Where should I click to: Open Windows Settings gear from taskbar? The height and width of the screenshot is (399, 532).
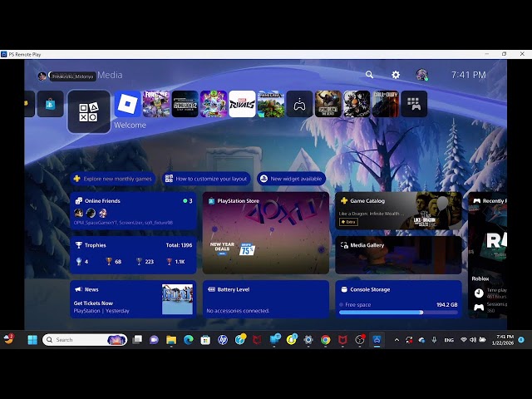tap(308, 340)
